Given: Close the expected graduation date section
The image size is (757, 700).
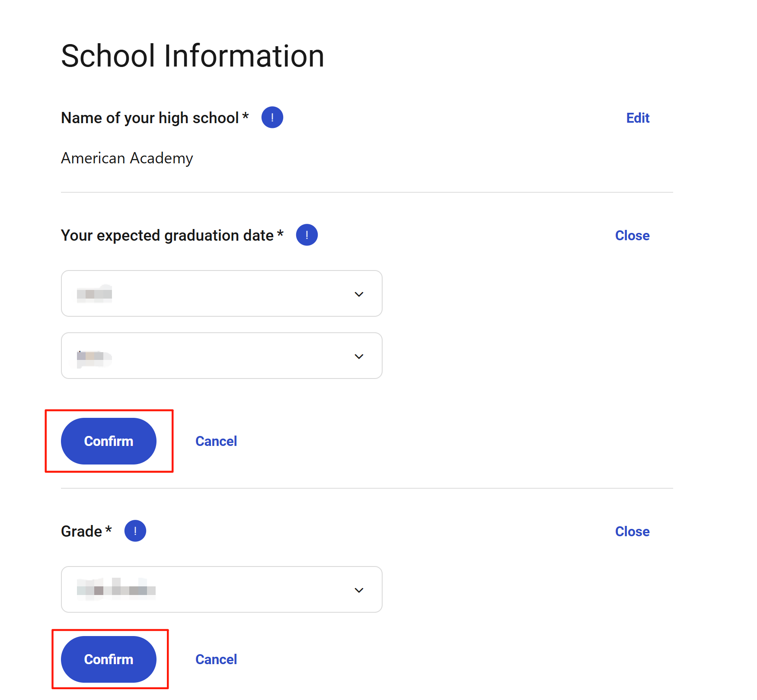Looking at the screenshot, I should 632,235.
